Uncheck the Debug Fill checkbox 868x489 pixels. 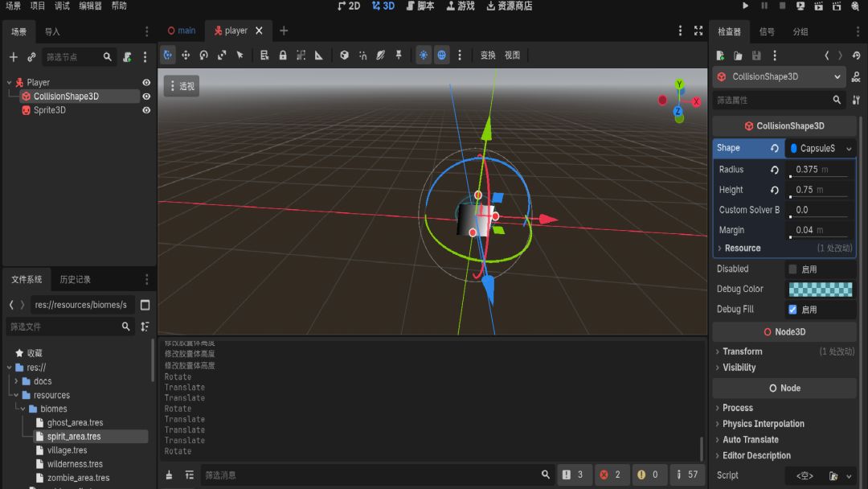click(792, 310)
